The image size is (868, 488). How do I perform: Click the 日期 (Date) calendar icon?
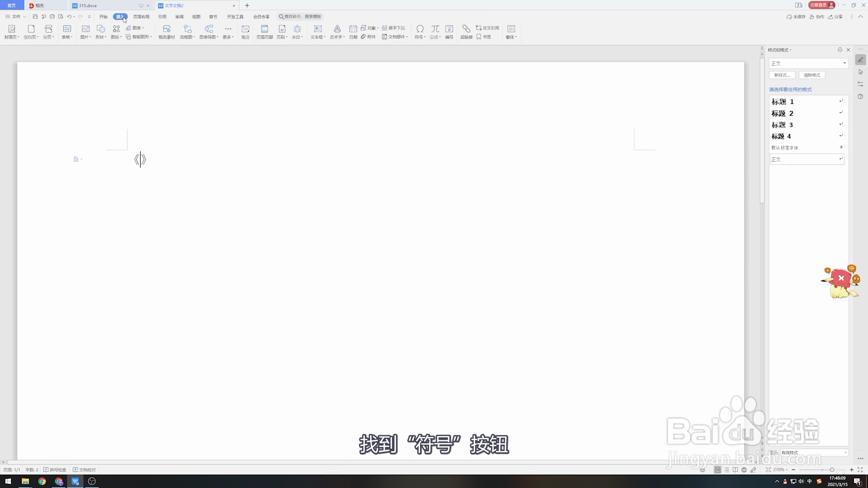coord(353,29)
